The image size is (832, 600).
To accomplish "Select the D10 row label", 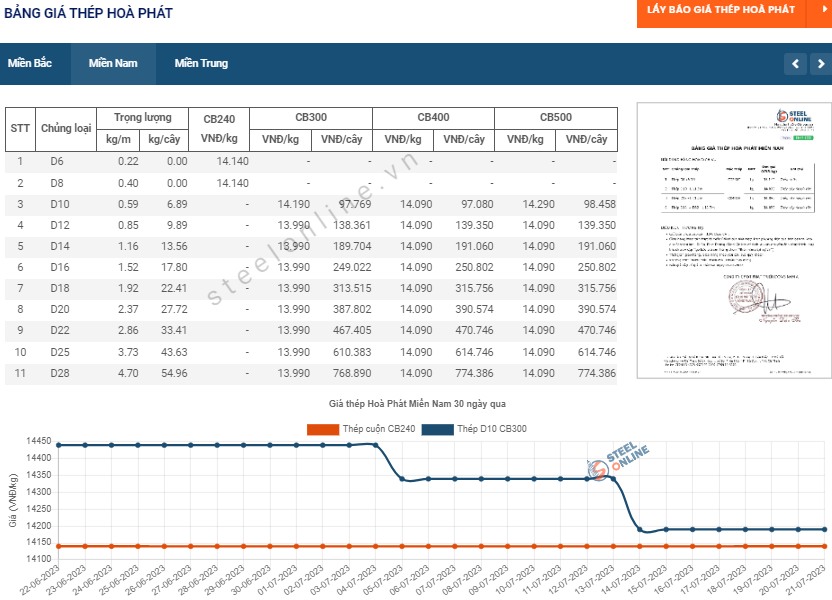I will coord(59,204).
